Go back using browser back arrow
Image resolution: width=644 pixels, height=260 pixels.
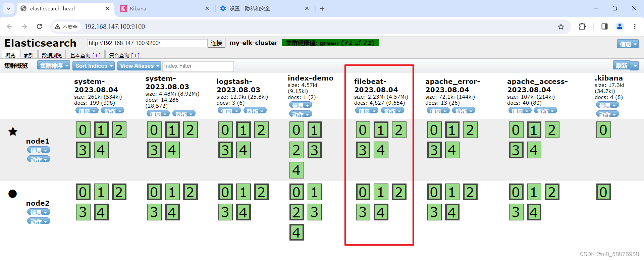[9, 27]
